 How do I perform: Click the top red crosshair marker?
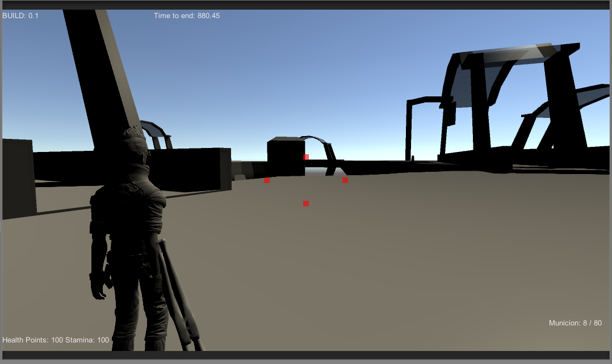306,157
